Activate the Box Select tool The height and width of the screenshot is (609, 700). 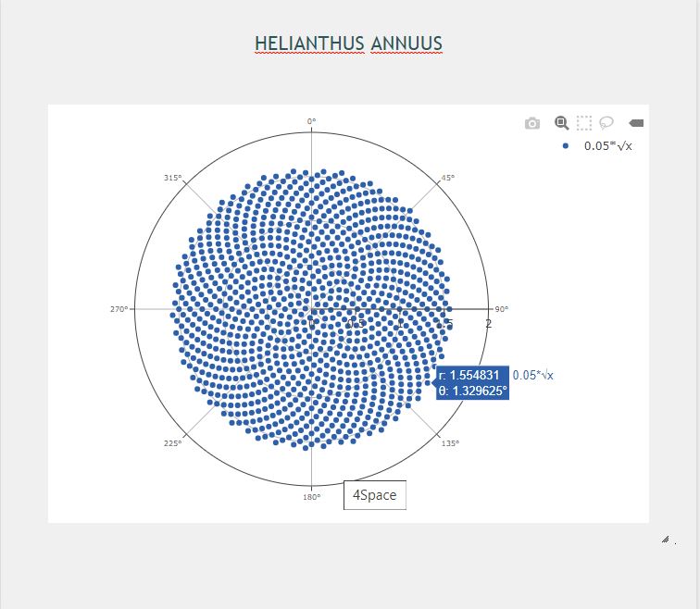tap(584, 123)
